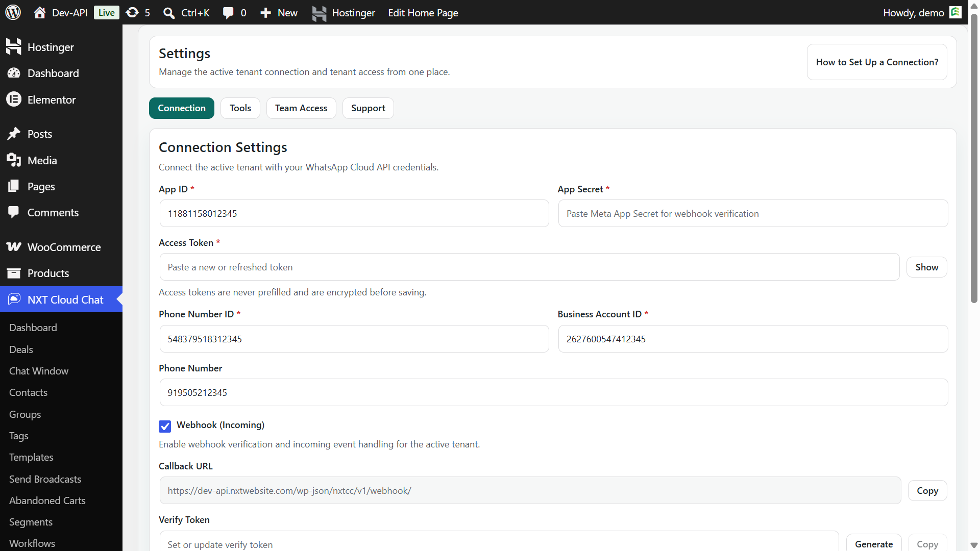Click the Callback URL field
The image size is (980, 551).
(530, 490)
